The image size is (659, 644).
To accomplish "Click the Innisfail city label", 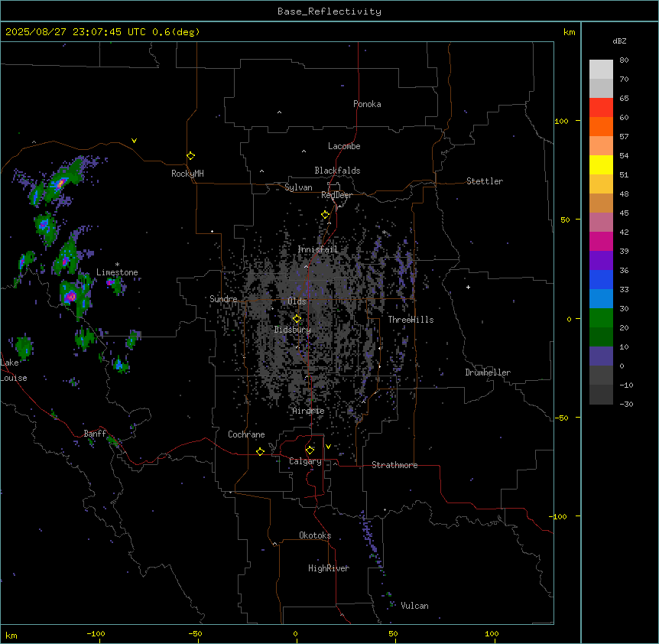I will pyautogui.click(x=318, y=249).
